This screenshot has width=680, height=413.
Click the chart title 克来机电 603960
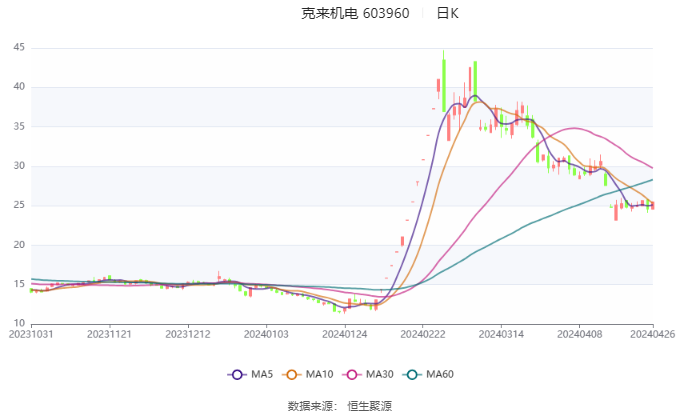click(355, 13)
